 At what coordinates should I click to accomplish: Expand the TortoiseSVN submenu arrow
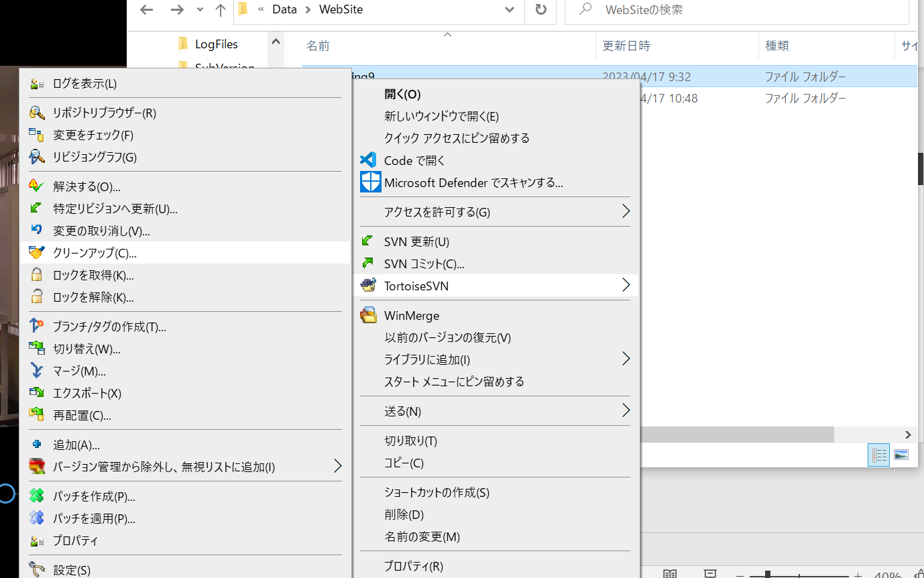(x=626, y=285)
